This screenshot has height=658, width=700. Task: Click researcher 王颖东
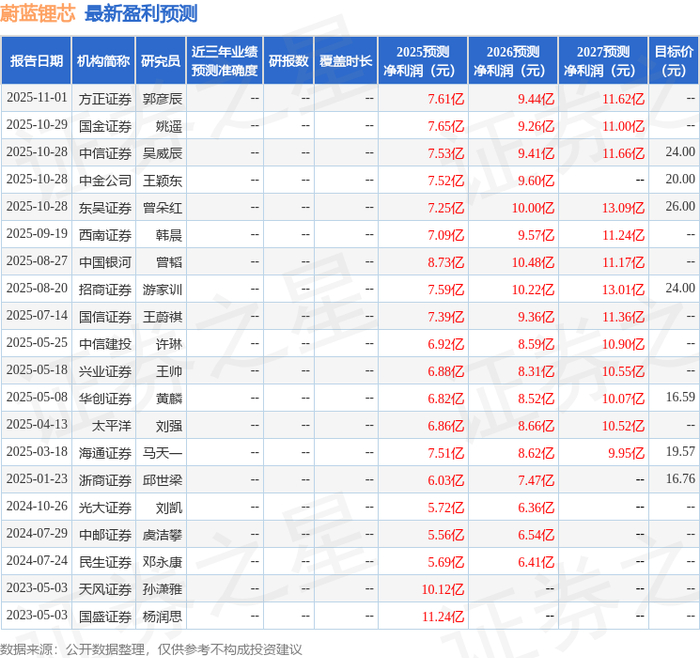162,180
